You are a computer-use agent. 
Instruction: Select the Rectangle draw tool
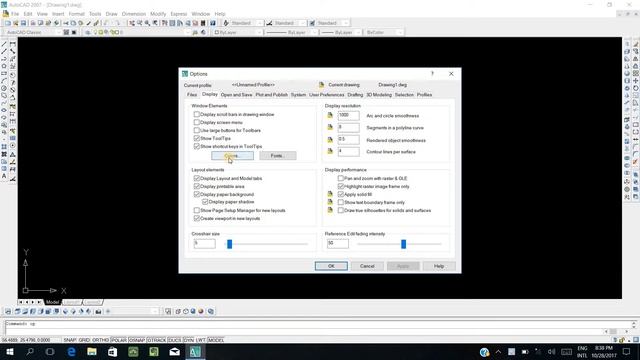4,73
